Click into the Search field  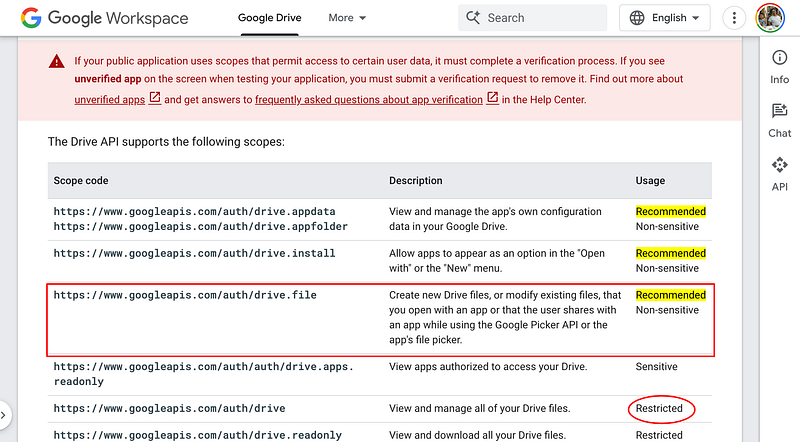(545, 18)
